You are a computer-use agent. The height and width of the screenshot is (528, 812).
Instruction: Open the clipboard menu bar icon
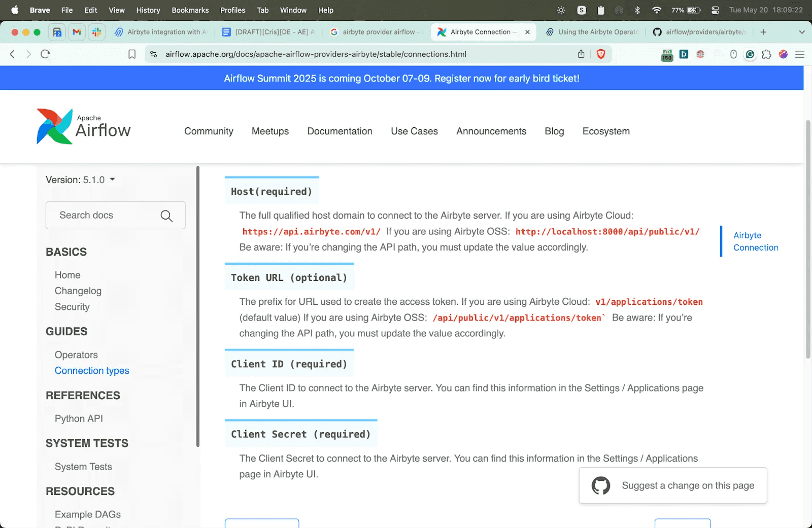(x=601, y=10)
